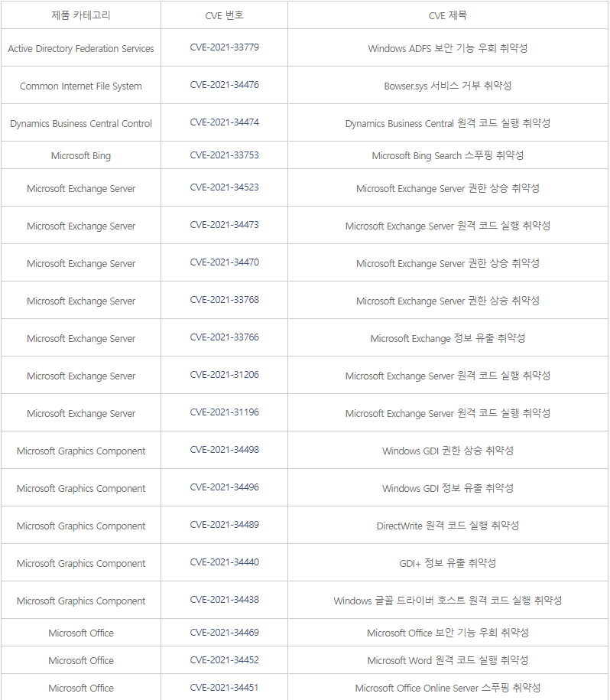
Task: Click the CVE-2021-34474 entry
Action: (224, 122)
